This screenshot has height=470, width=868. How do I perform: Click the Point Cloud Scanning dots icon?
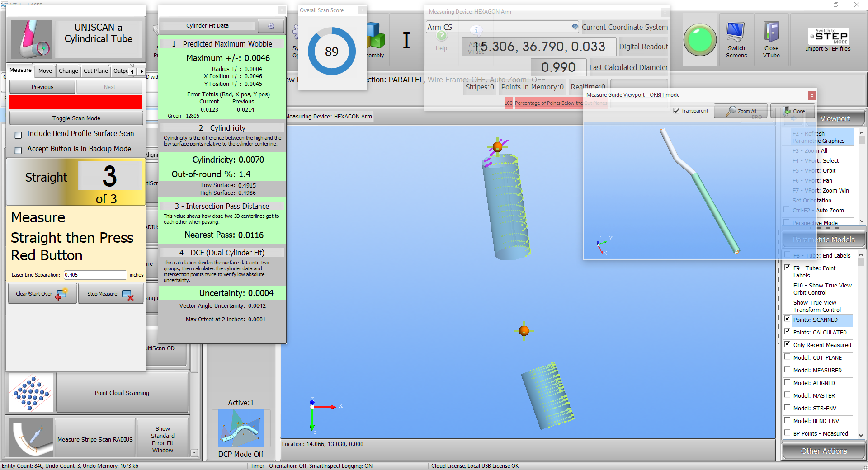coord(31,393)
